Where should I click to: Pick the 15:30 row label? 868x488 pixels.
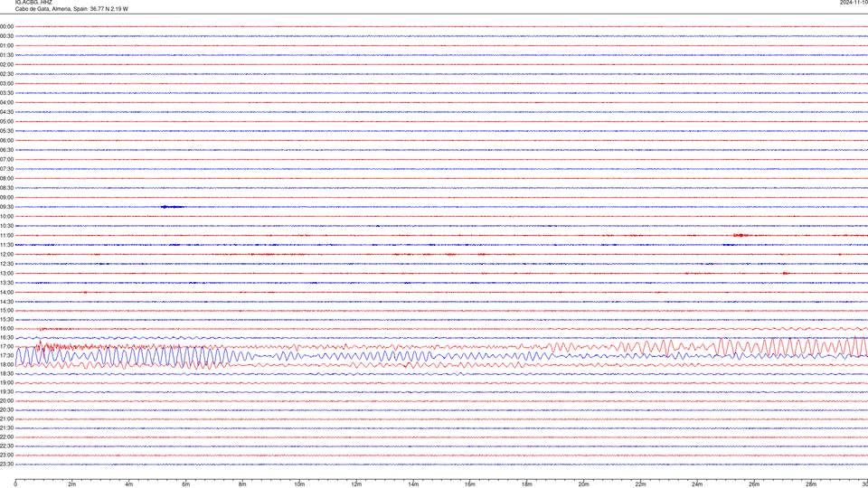pyautogui.click(x=6, y=319)
